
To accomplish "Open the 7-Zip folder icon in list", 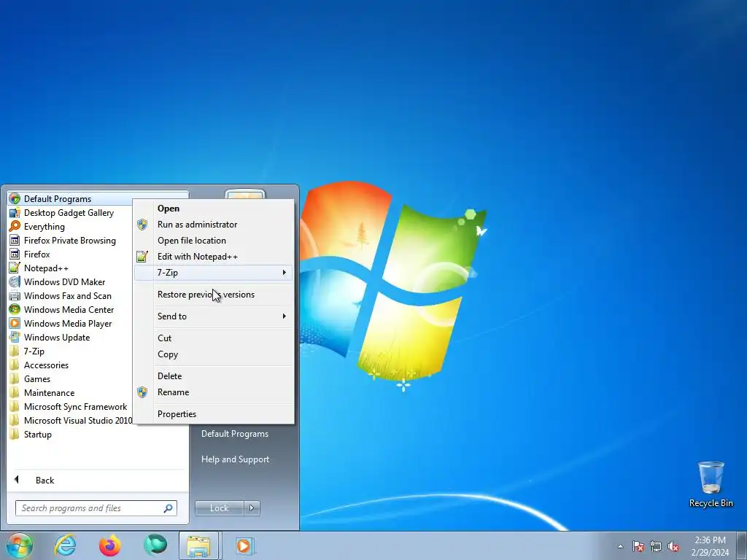I will click(x=15, y=351).
